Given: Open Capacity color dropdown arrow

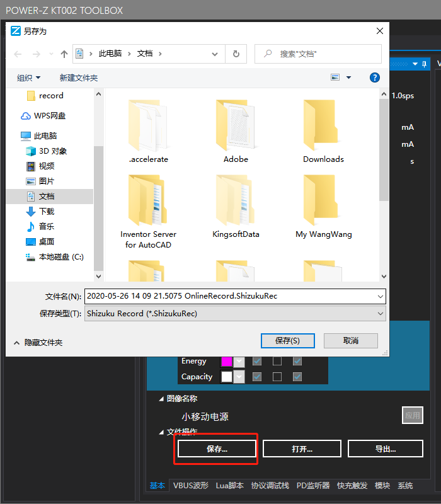Looking at the screenshot, I should [x=239, y=377].
